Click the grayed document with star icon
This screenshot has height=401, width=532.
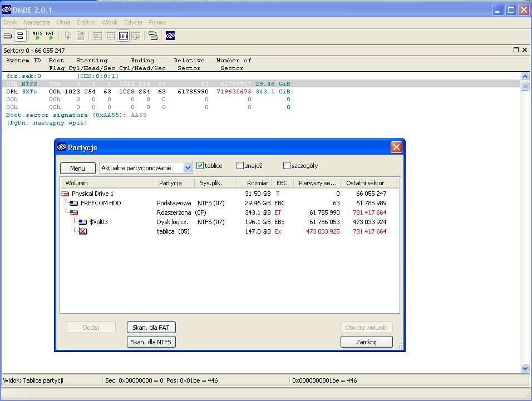pyautogui.click(x=80, y=36)
